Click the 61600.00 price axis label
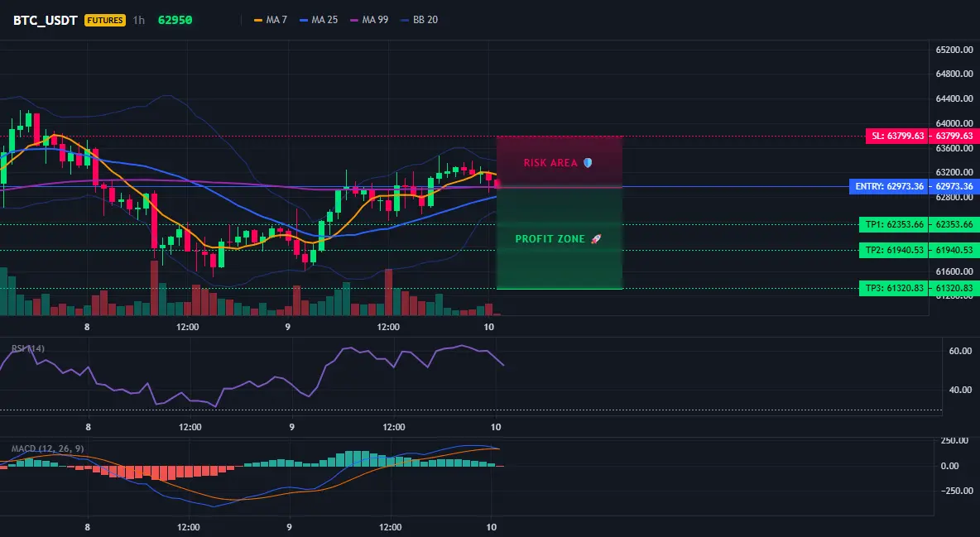 tap(954, 272)
